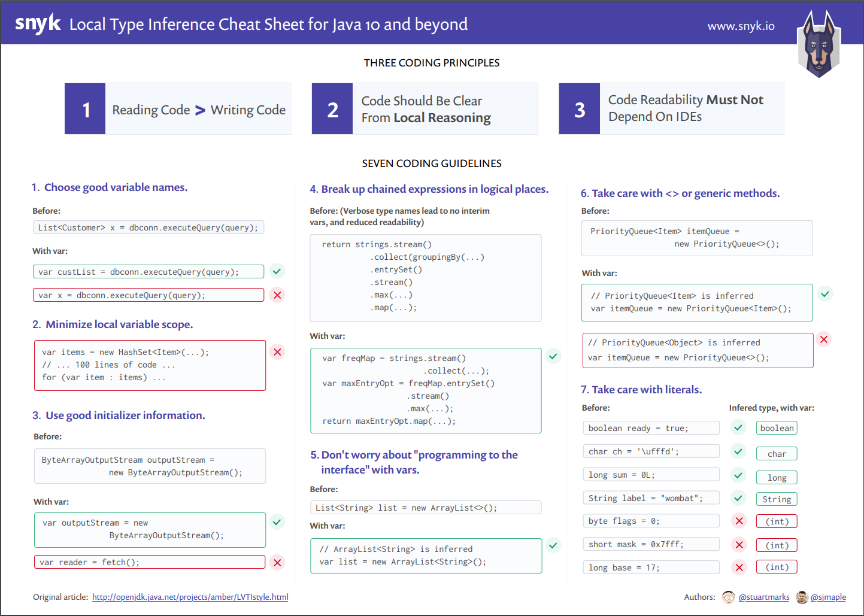Click the stuartmarks author avatar
The image size is (864, 616).
(729, 597)
